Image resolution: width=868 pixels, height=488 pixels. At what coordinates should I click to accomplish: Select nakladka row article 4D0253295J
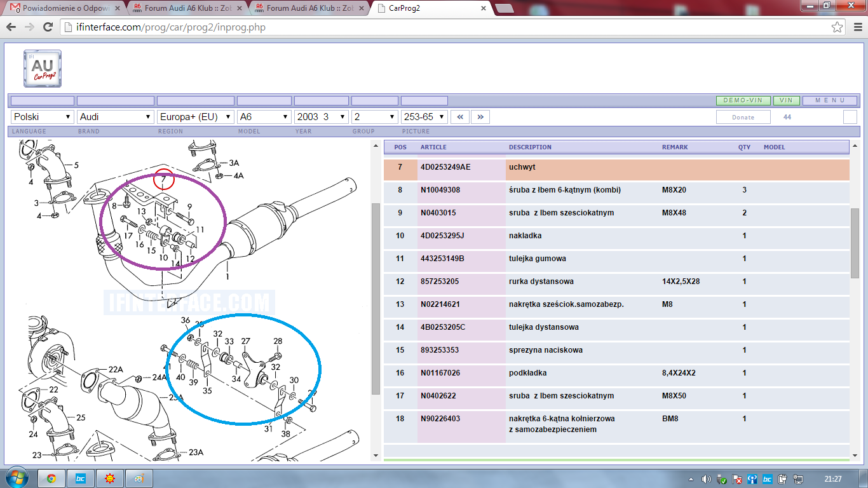pyautogui.click(x=442, y=236)
